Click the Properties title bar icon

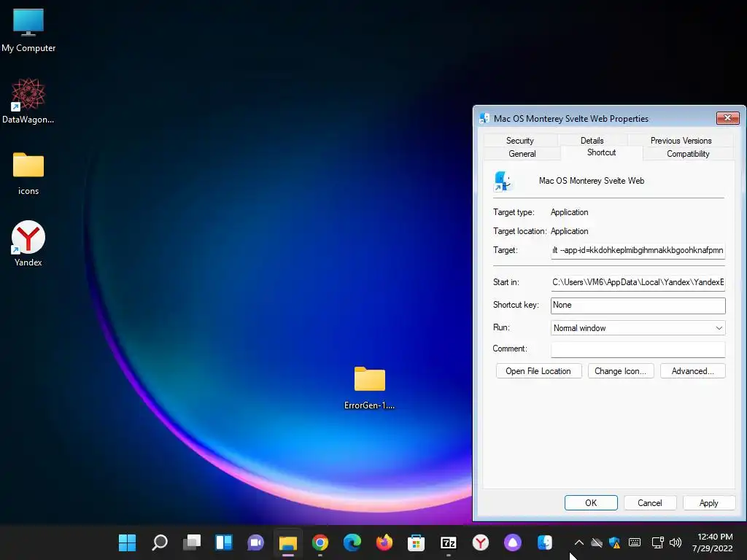[484, 118]
